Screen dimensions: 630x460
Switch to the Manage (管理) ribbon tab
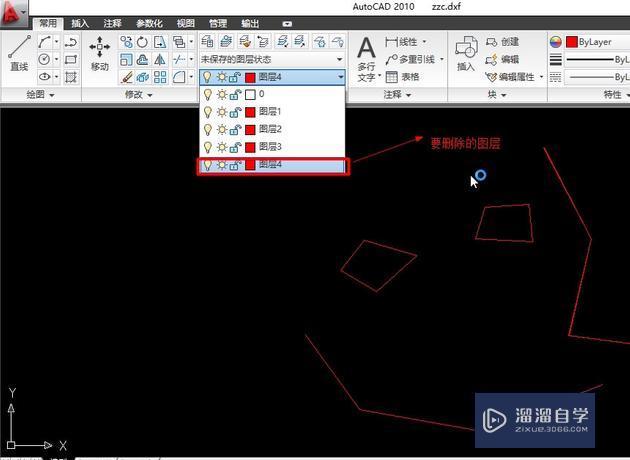tap(218, 24)
